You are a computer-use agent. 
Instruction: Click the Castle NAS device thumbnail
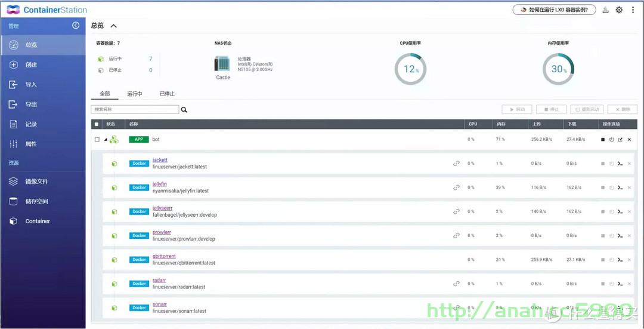click(x=222, y=64)
